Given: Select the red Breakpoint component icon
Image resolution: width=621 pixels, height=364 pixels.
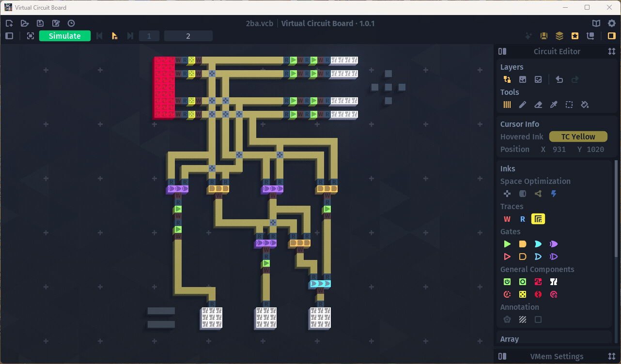Looking at the screenshot, I should click(538, 294).
